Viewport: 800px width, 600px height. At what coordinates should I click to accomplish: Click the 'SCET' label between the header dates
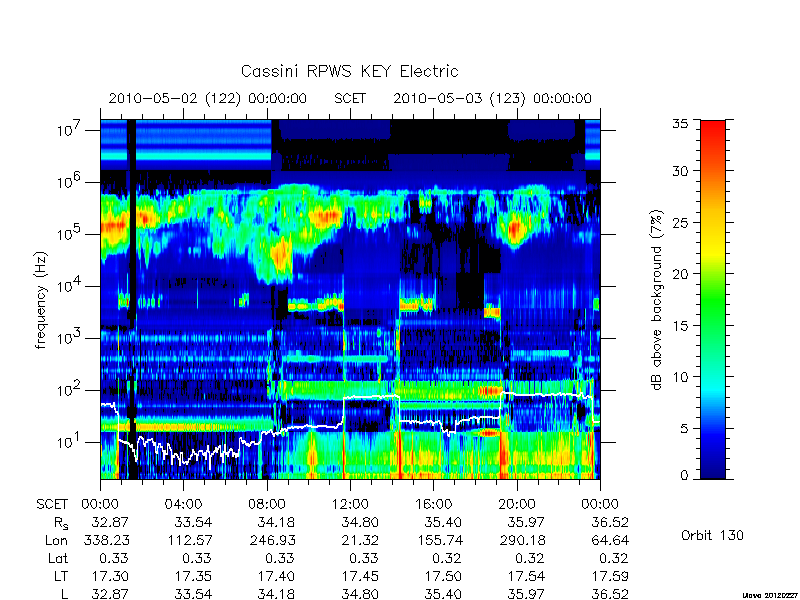350,98
